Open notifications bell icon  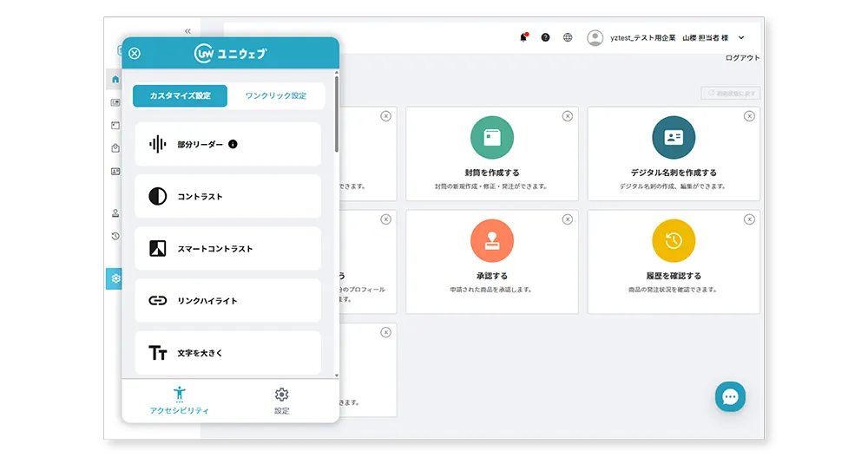(x=523, y=37)
